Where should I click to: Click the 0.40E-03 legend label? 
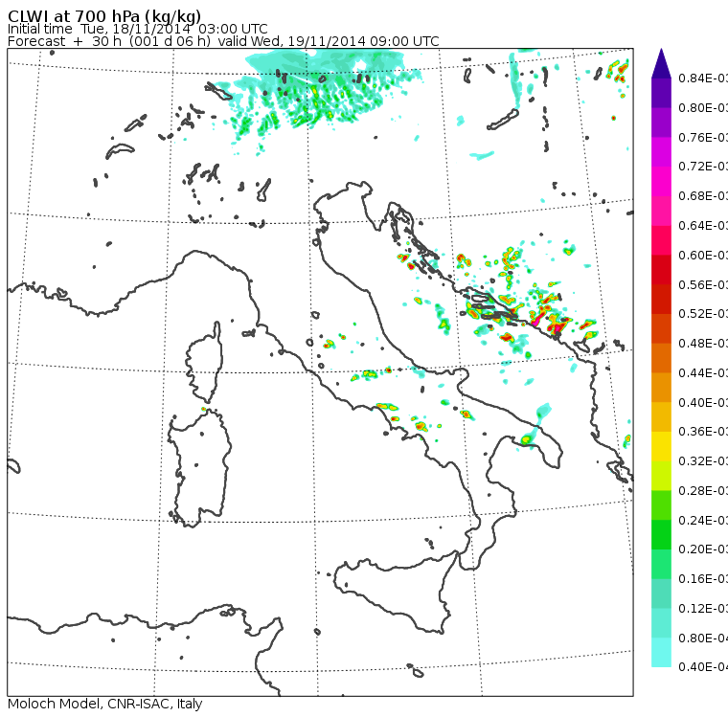point(703,402)
